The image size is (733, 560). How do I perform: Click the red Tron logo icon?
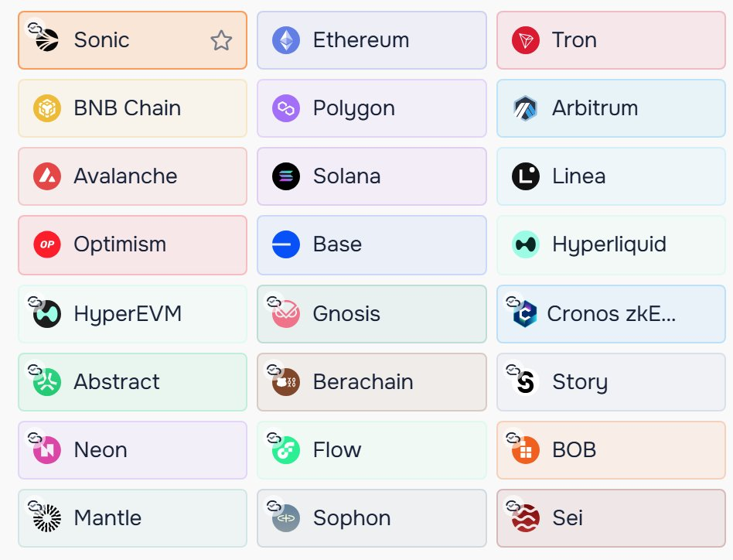[x=526, y=40]
